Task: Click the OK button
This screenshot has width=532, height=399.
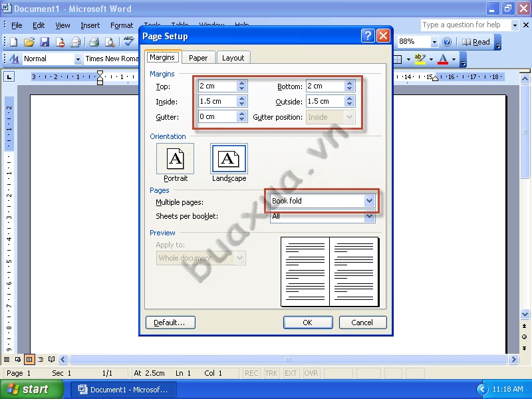Action: [x=308, y=323]
